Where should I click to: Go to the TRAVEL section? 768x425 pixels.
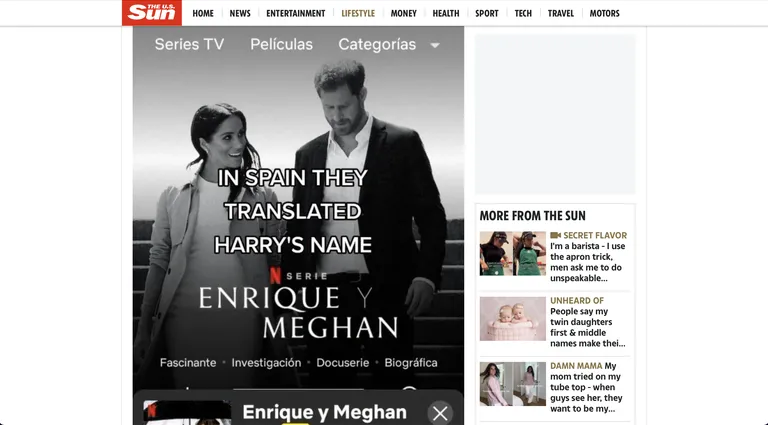(561, 13)
